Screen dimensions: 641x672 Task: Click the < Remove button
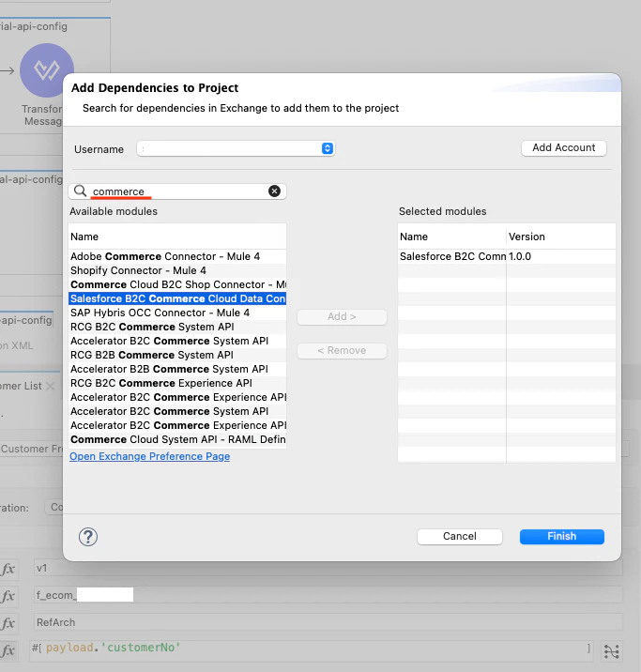pyautogui.click(x=342, y=351)
